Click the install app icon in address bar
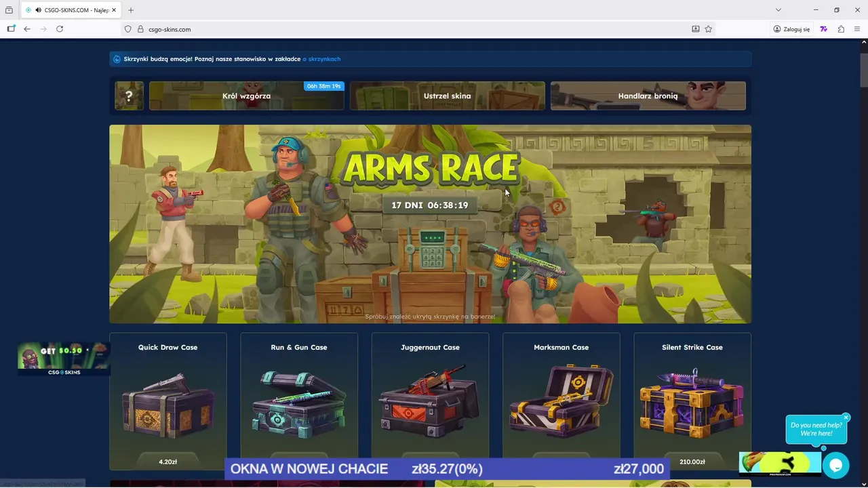 click(695, 29)
